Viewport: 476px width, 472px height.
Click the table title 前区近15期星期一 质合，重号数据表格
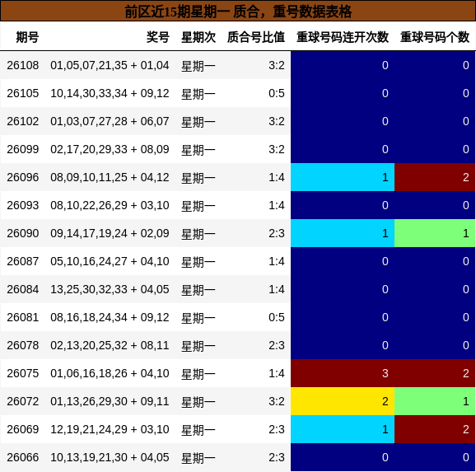pos(238,12)
